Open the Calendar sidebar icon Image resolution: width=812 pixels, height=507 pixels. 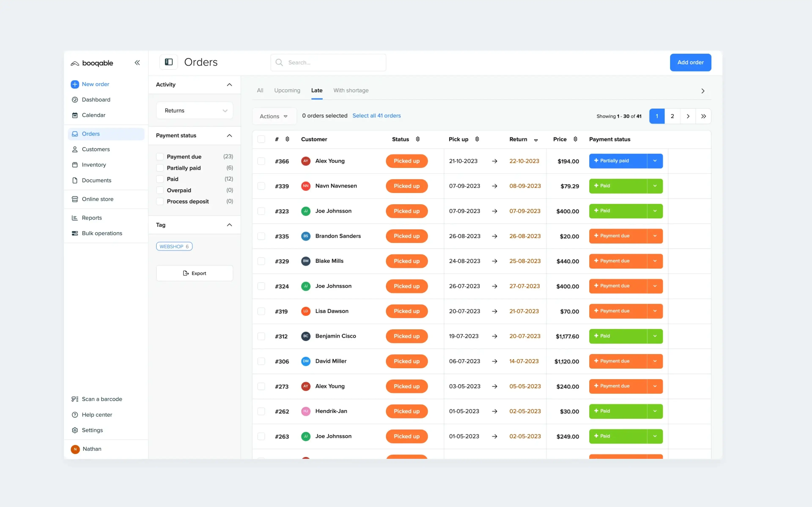75,115
